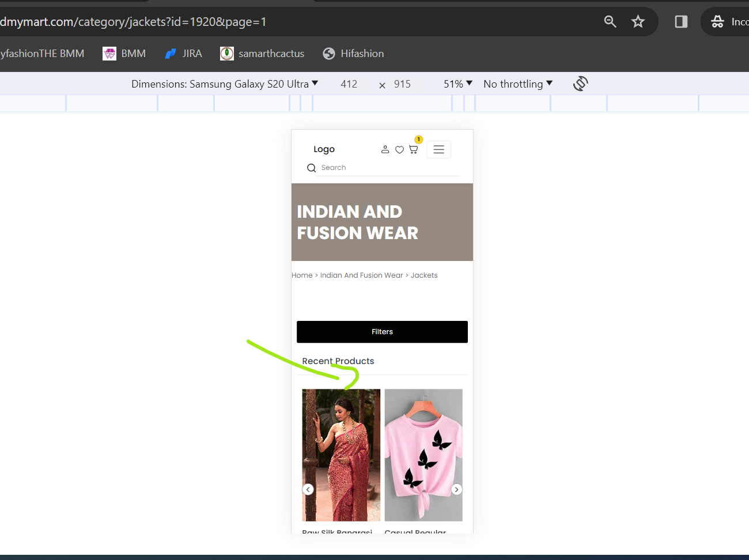
Task: Click the cart badge showing 1
Action: (419, 139)
